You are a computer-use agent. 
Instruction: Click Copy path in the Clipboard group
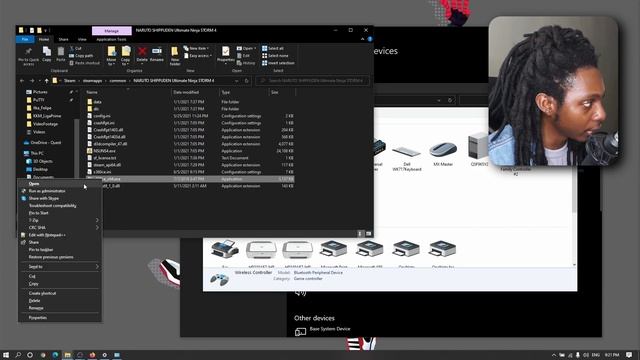[81, 56]
